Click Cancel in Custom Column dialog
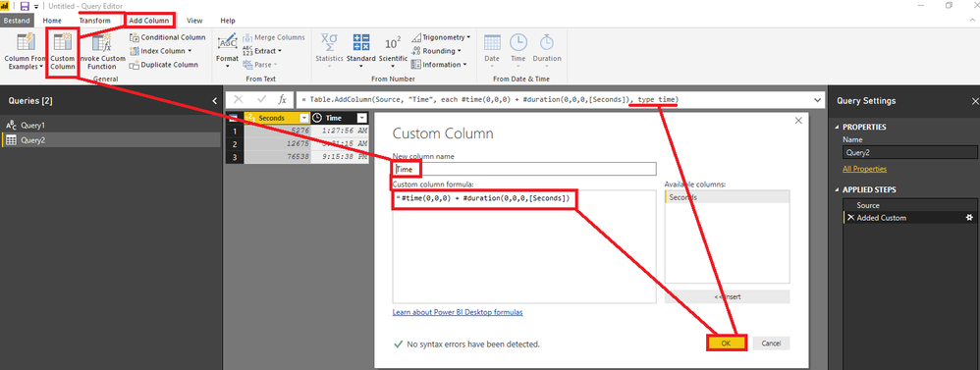 tap(771, 344)
